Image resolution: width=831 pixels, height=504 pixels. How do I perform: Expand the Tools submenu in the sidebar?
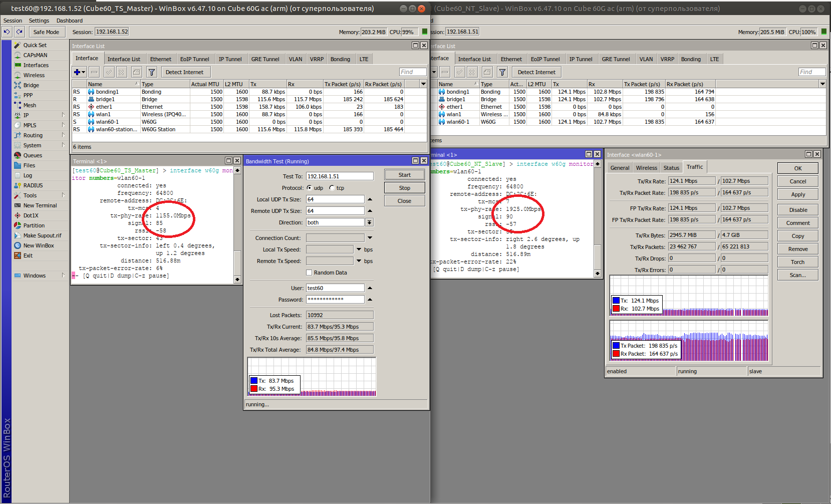(x=63, y=195)
